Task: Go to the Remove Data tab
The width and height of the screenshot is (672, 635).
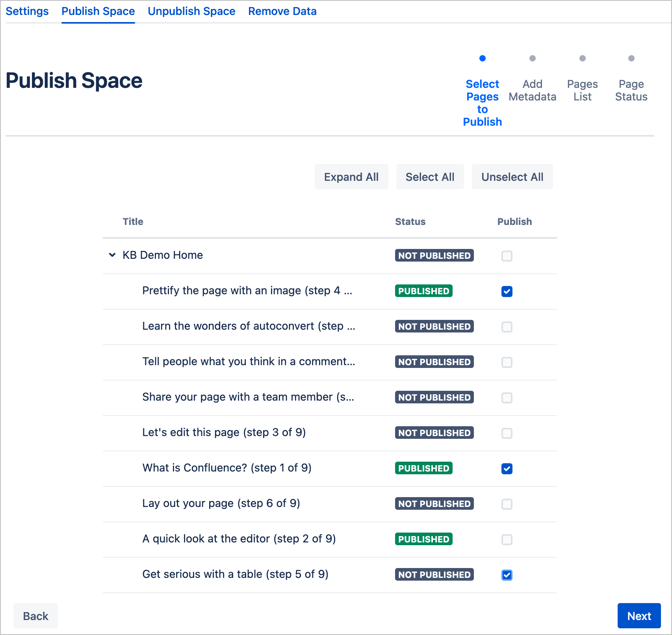Action: [x=282, y=11]
